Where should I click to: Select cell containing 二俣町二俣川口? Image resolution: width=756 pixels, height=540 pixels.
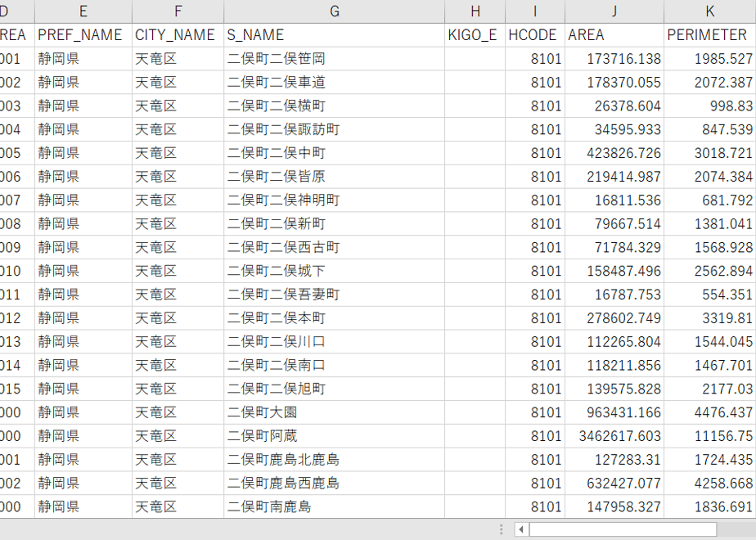coord(334,342)
